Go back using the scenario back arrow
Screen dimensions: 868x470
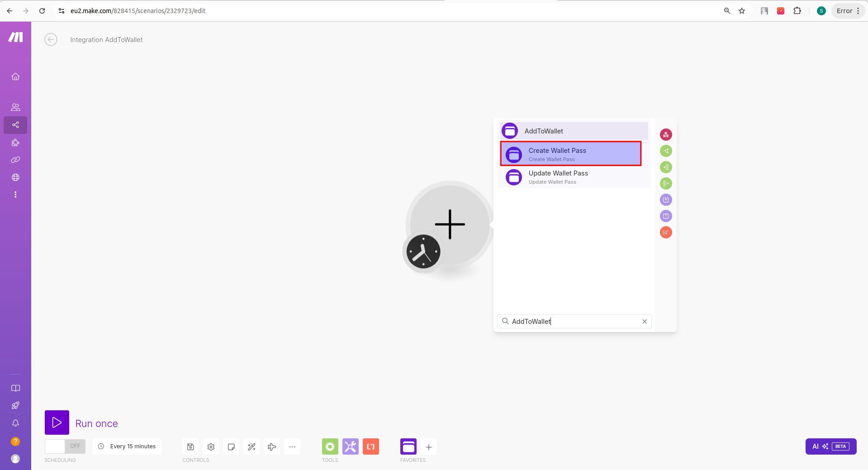coord(51,40)
